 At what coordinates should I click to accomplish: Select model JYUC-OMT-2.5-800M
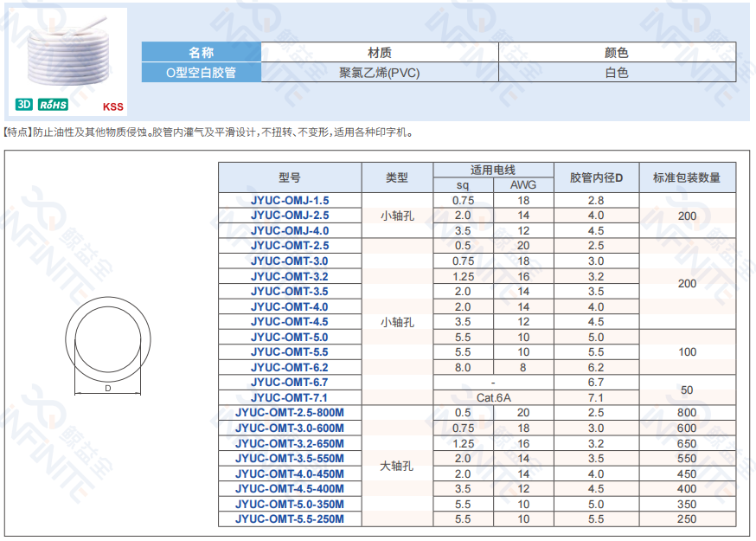click(290, 413)
